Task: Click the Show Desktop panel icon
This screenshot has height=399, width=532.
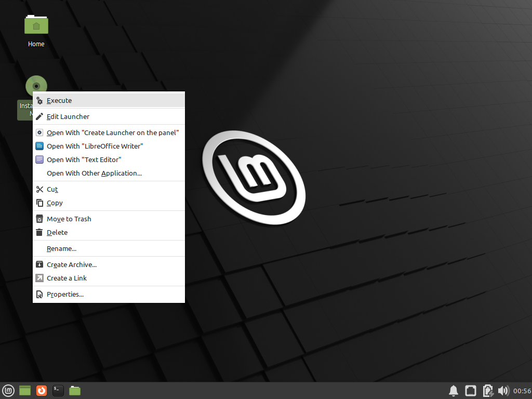Action: click(x=25, y=391)
